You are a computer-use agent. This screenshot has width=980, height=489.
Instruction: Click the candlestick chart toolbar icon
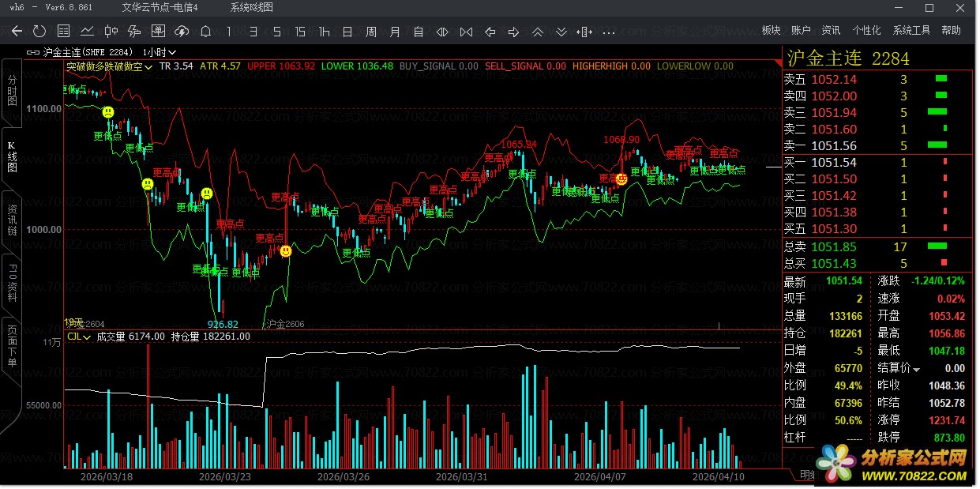click(111, 32)
